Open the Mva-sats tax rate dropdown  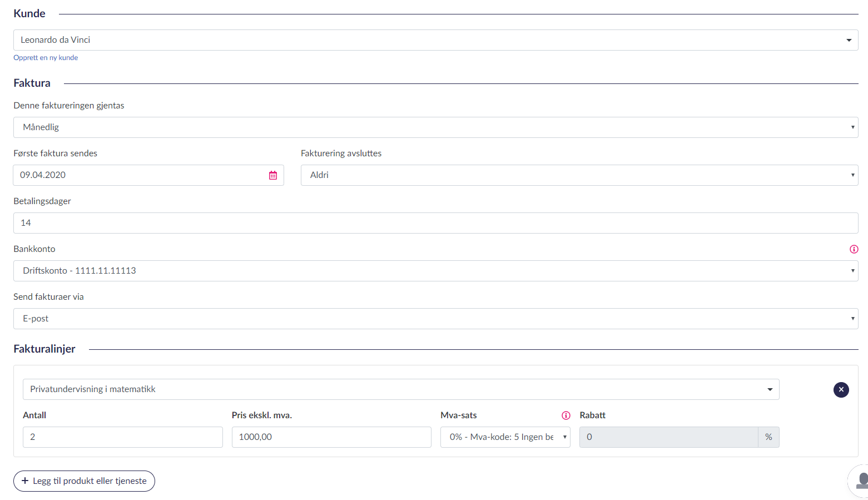(505, 437)
